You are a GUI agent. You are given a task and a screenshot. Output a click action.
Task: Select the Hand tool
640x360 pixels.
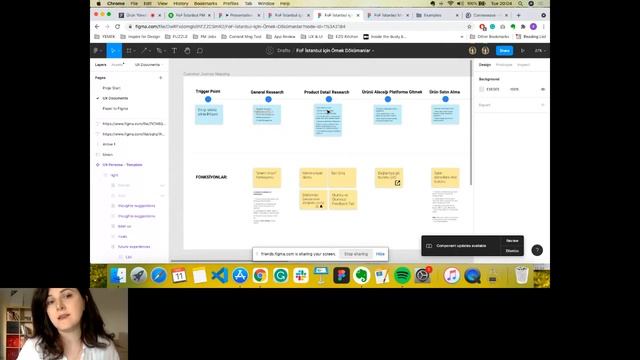point(187,51)
